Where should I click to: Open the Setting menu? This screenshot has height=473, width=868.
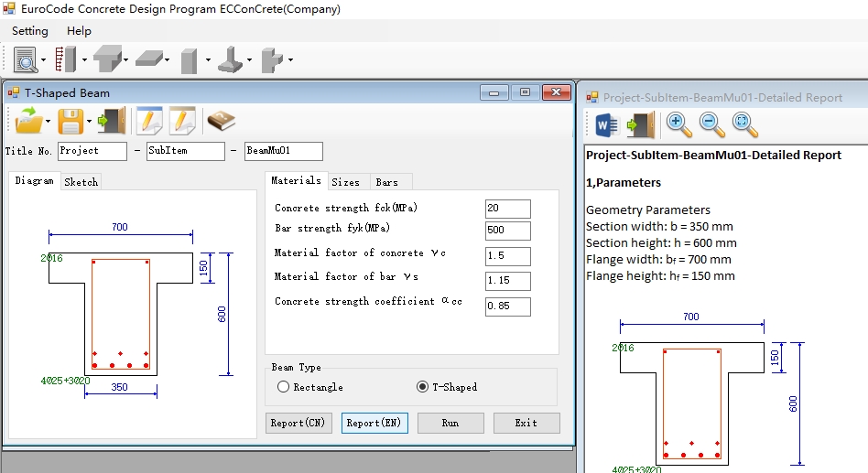click(30, 31)
